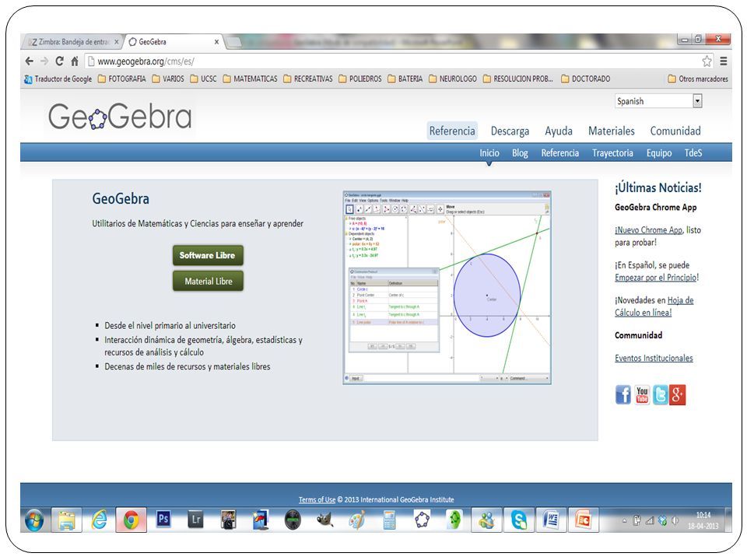Open the Ayuda menu item
The image size is (747, 560).
(x=559, y=131)
